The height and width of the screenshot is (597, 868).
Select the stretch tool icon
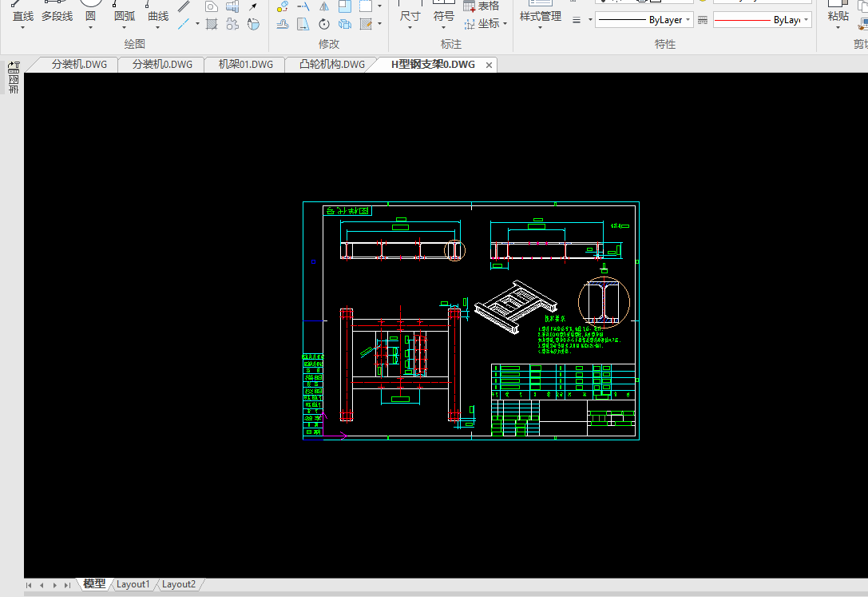pos(303,24)
